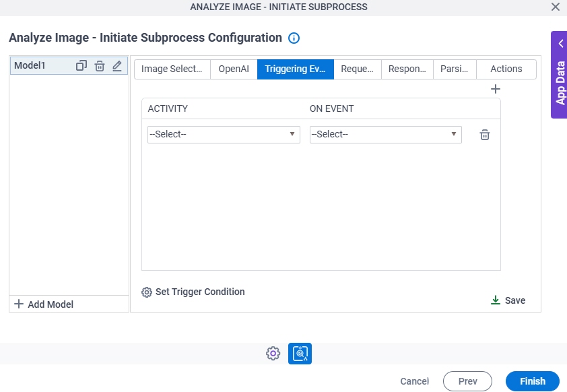The width and height of the screenshot is (567, 392).
Task: Delete Model1 with the trash icon
Action: [x=100, y=66]
